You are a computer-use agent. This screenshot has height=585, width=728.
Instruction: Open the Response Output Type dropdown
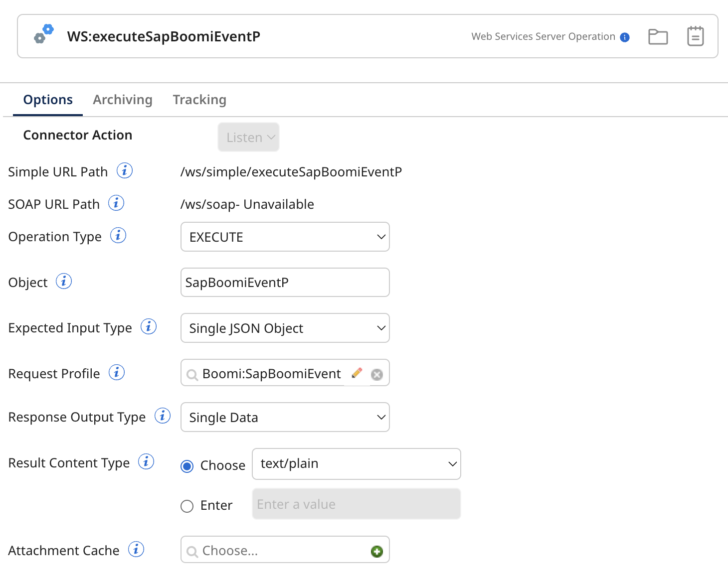[285, 417]
